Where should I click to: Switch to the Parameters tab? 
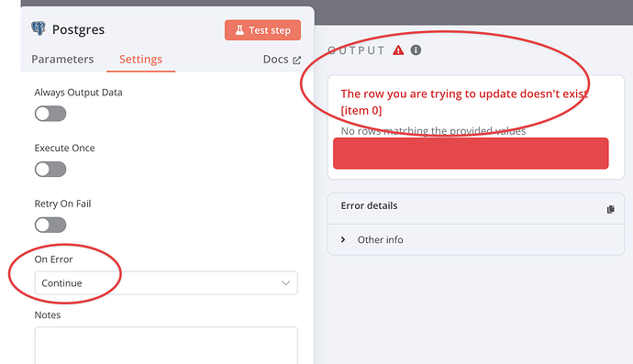62,60
